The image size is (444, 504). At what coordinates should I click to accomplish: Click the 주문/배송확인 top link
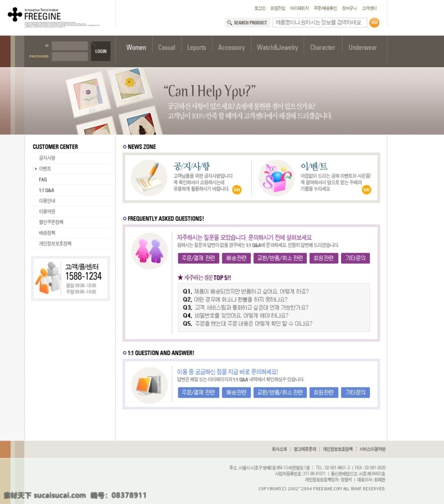click(x=325, y=8)
